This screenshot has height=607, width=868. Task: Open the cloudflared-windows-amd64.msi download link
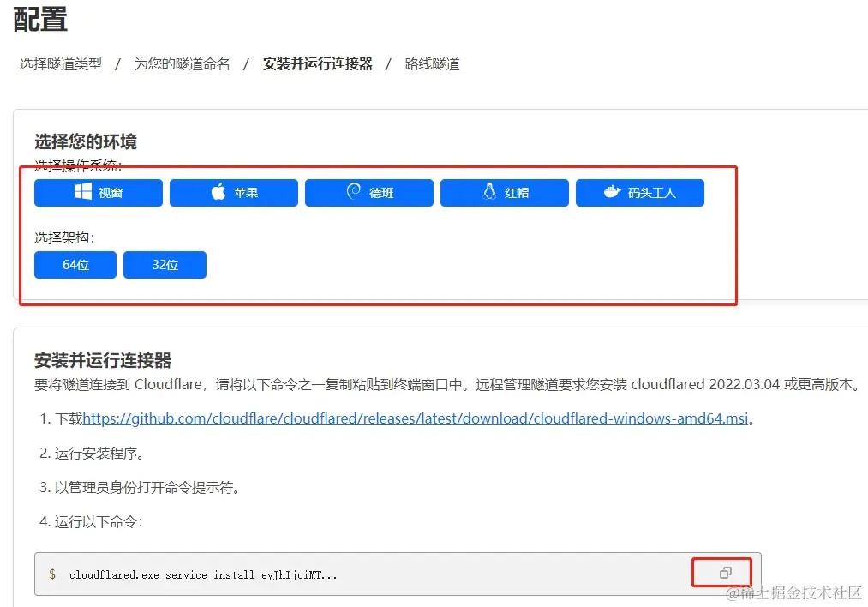click(x=416, y=418)
